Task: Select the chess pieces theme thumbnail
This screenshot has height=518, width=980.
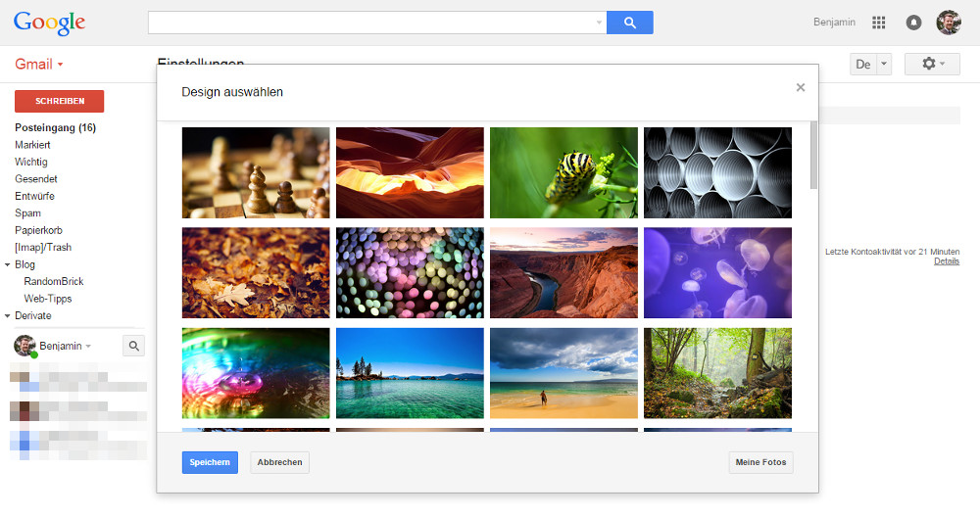Action: (x=256, y=172)
